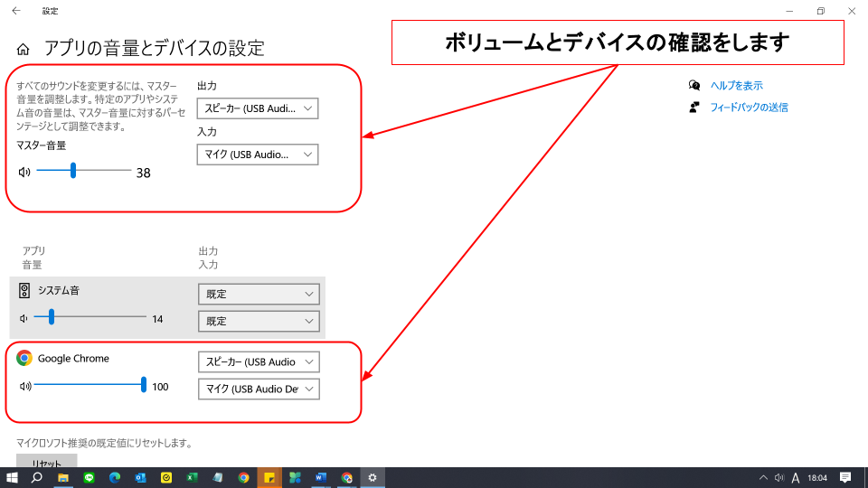Image resolution: width=868 pixels, height=488 pixels.
Task: Open Excel from the taskbar
Action: point(192,477)
